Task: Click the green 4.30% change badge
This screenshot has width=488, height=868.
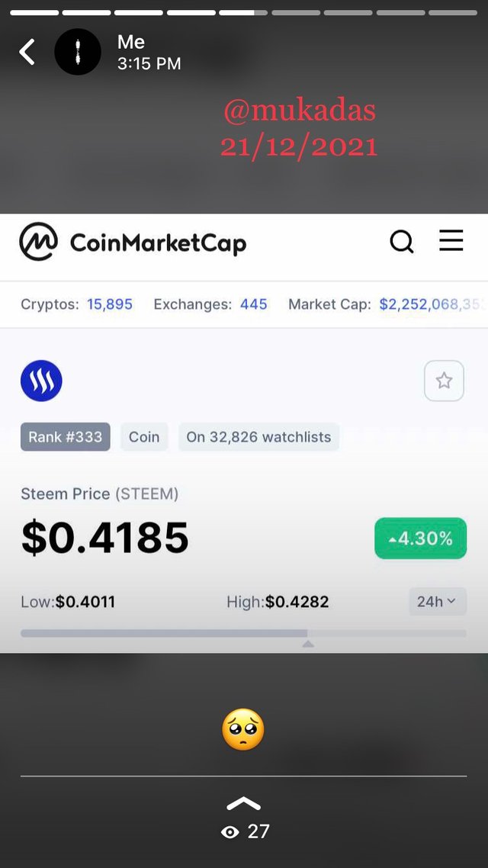Action: 420,538
